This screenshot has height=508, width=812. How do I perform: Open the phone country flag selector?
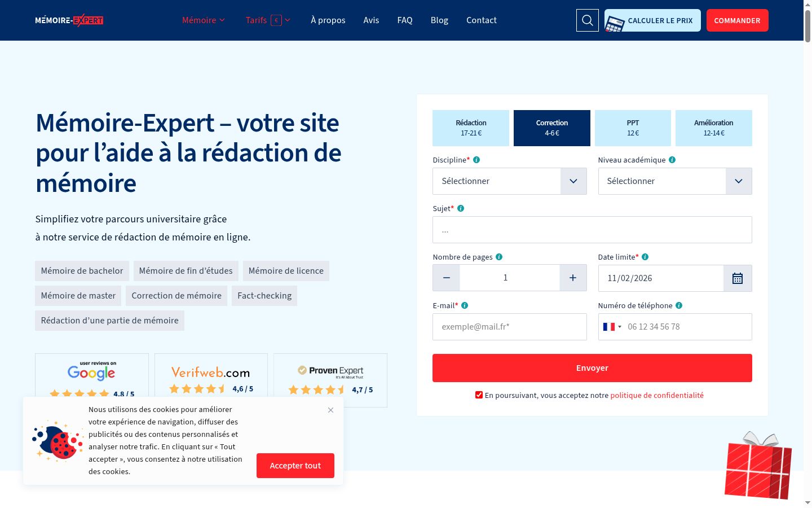pos(612,327)
